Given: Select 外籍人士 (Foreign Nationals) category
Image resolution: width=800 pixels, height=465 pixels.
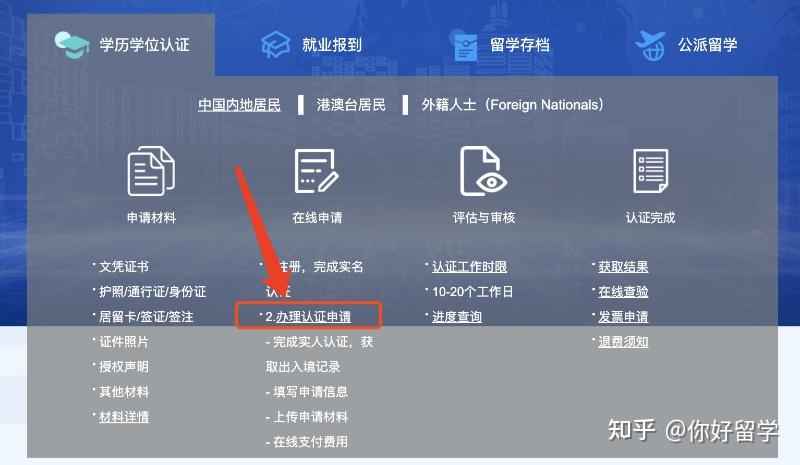Looking at the screenshot, I should pos(512,105).
